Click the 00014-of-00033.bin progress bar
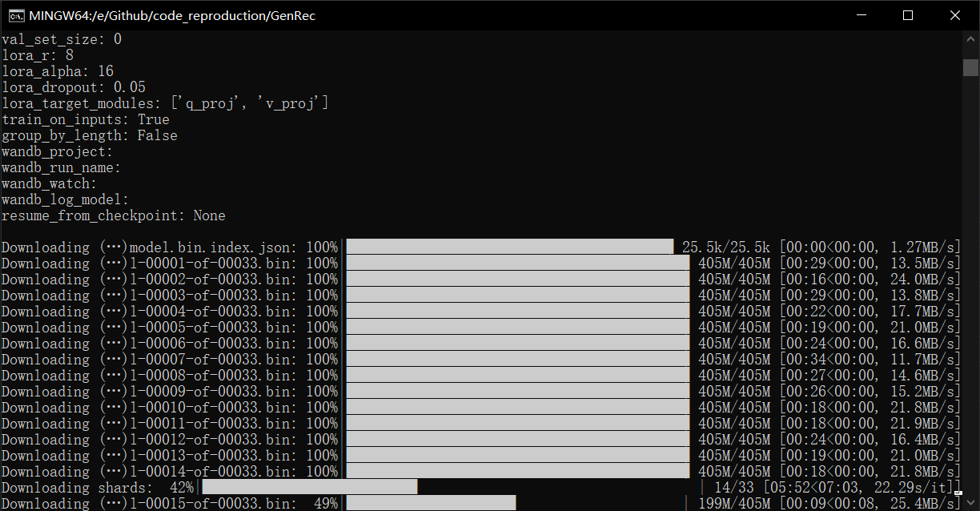 (517, 472)
